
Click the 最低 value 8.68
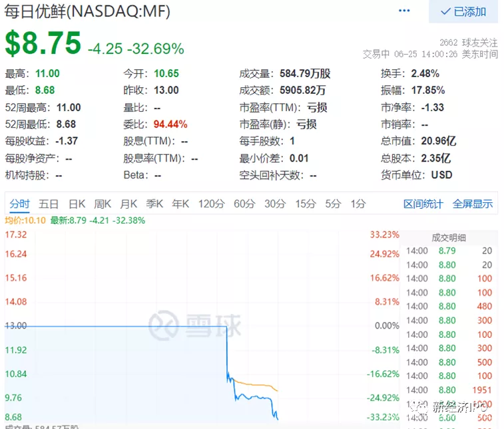click(45, 90)
